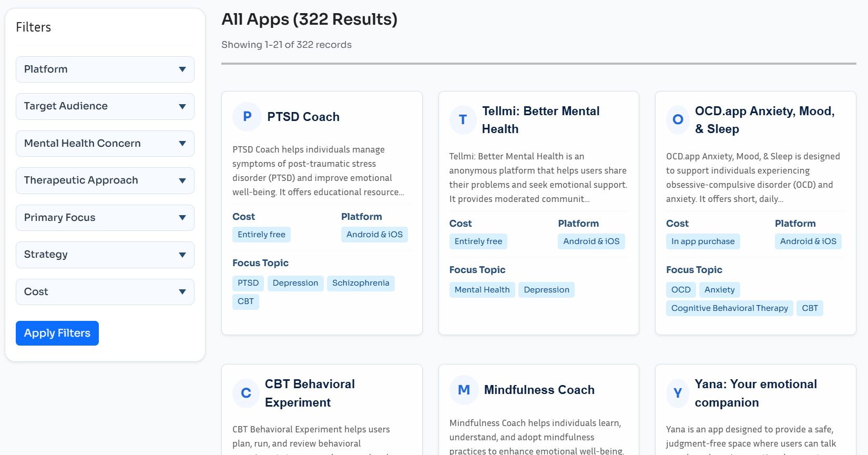Screen dimensions: 868x455
Task: Open the Mindfulness Coach app title
Action: [539, 390]
